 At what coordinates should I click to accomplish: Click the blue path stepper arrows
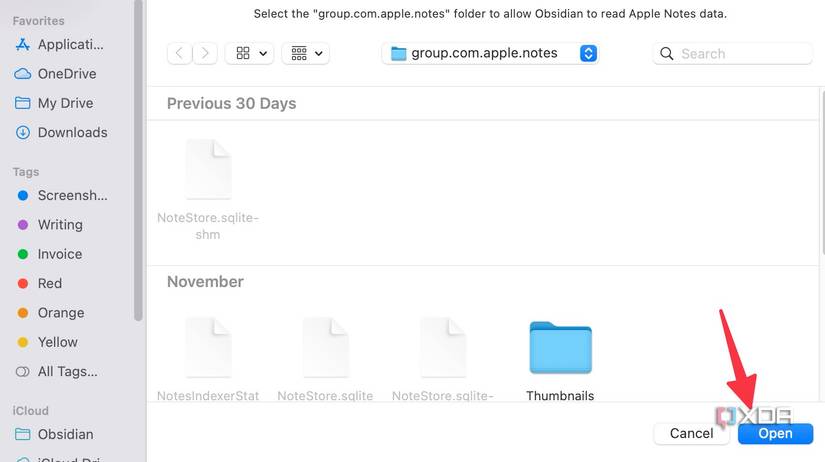[x=588, y=53]
